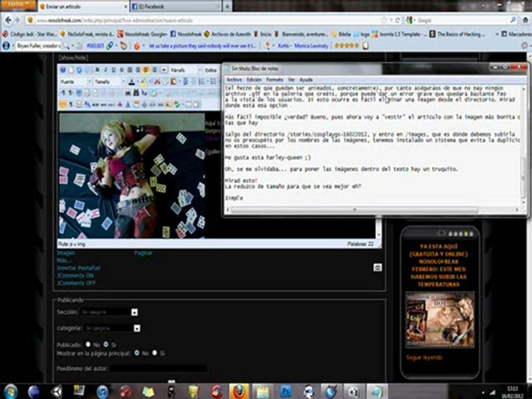Open the editor help icon
532x399 pixels.
(x=63, y=70)
